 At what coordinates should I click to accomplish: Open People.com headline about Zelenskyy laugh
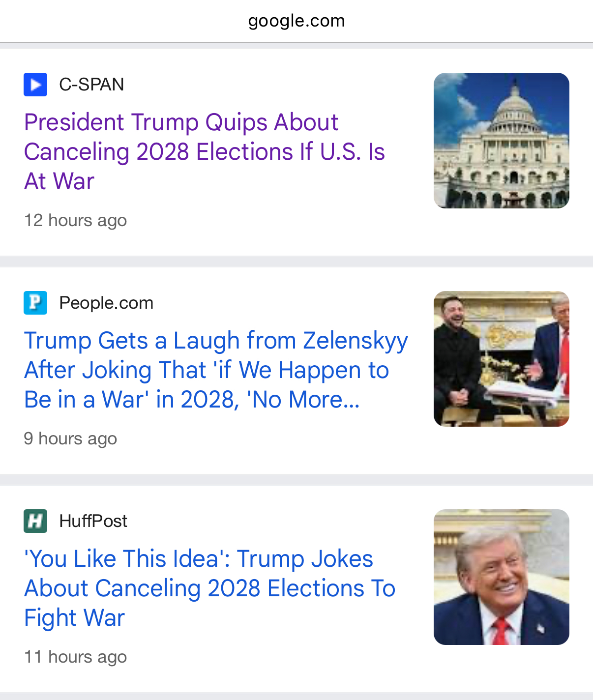click(215, 370)
